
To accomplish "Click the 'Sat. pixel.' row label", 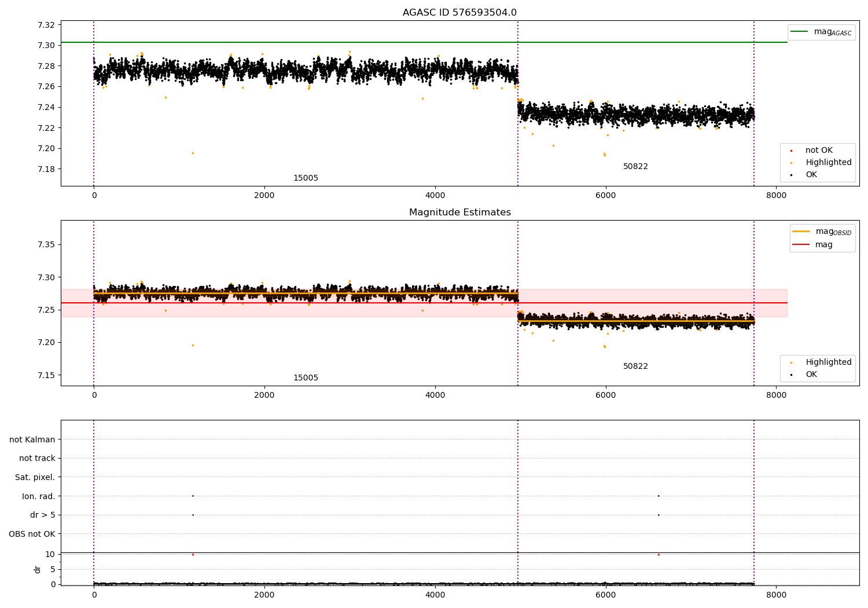I will [x=35, y=478].
